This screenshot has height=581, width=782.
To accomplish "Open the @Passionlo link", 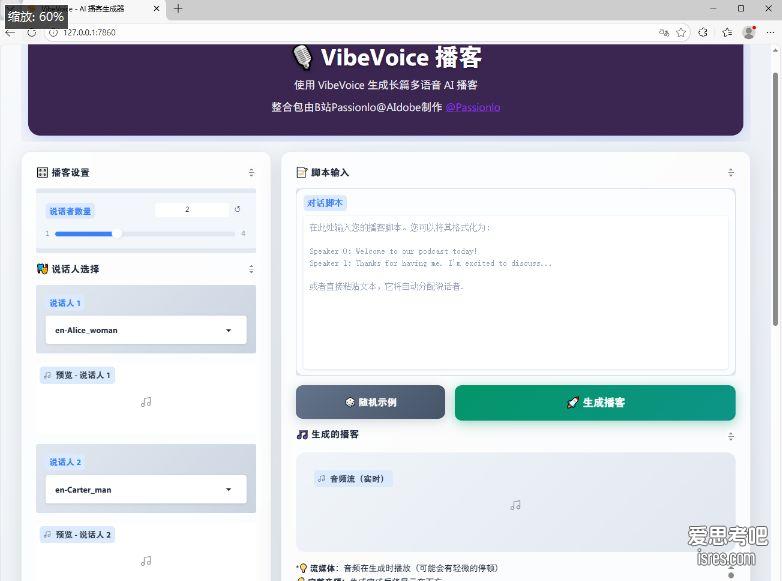I will (473, 107).
